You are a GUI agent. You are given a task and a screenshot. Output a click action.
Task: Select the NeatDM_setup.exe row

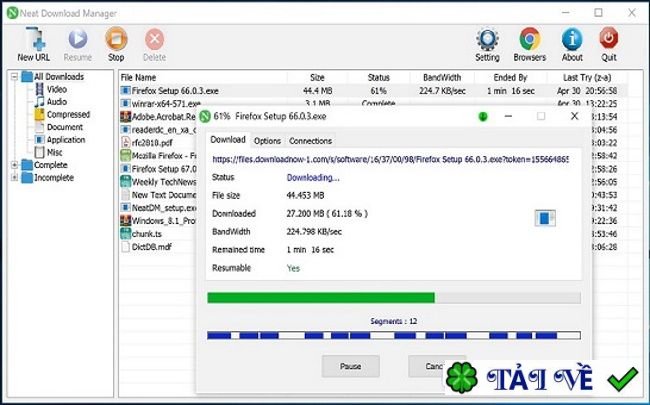point(158,208)
